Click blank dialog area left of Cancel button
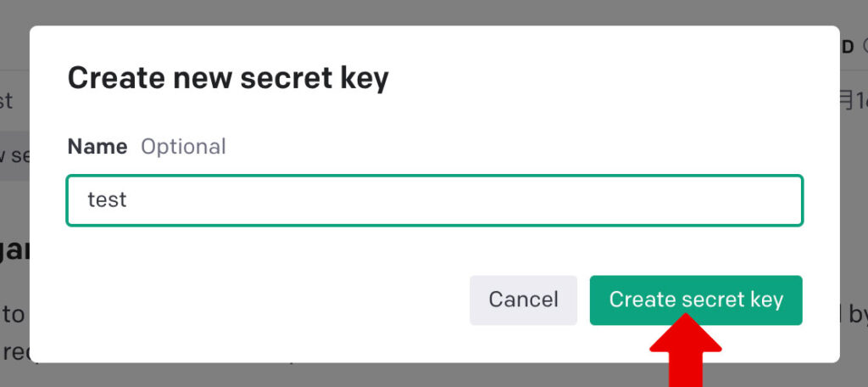The image size is (868, 387). pyautogui.click(x=254, y=300)
